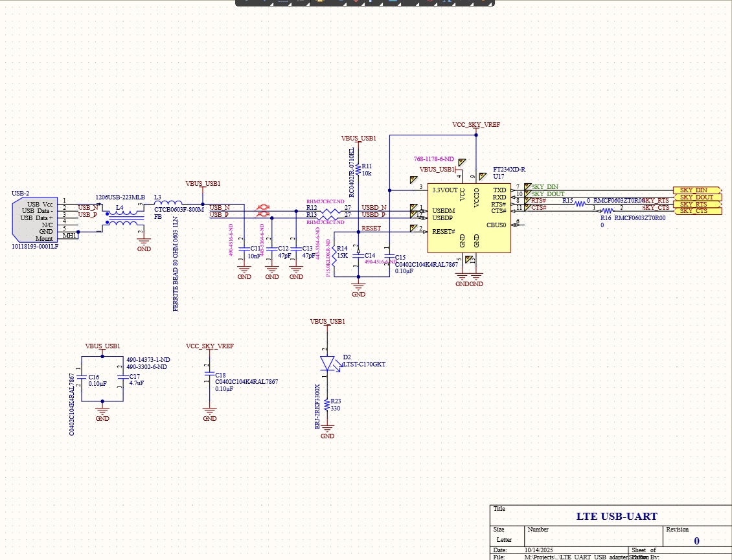Select the C11 10nF capacitor
732x560 pixels.
(244, 248)
